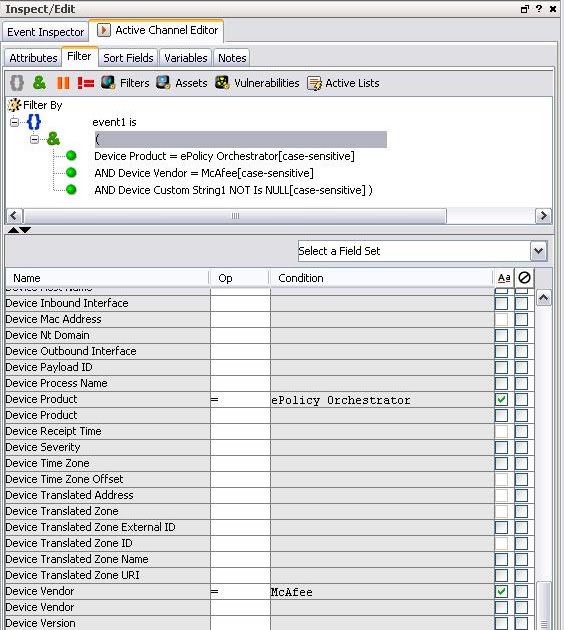Image resolution: width=564 pixels, height=630 pixels.
Task: Switch to the Event Inspector tab
Action: (x=45, y=32)
